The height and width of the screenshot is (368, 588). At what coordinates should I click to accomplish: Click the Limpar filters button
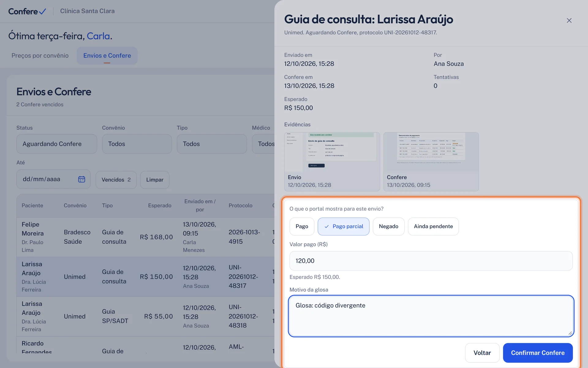155,180
